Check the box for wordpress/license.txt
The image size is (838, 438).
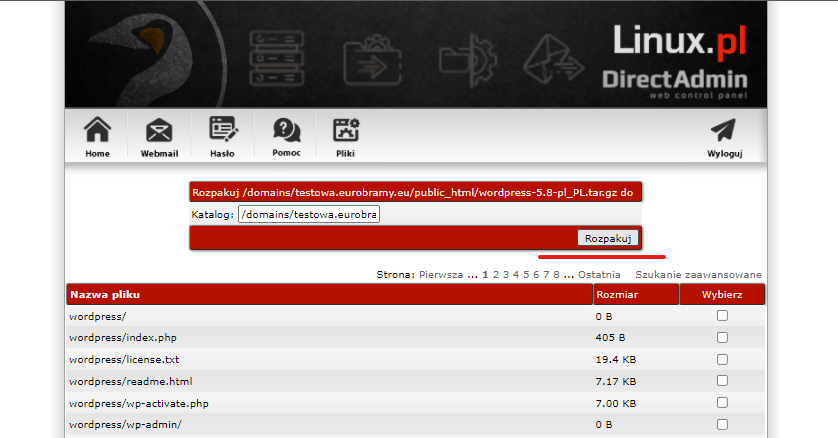coord(722,359)
